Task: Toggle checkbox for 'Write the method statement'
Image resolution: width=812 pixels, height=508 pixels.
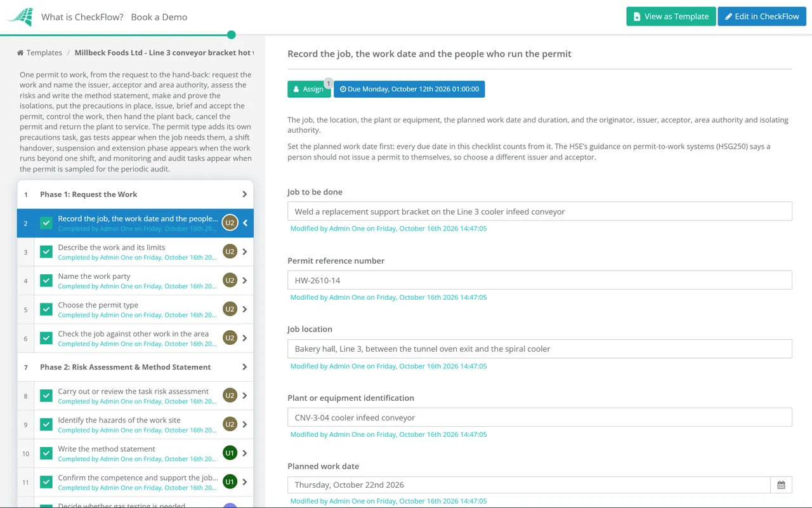Action: pyautogui.click(x=46, y=453)
